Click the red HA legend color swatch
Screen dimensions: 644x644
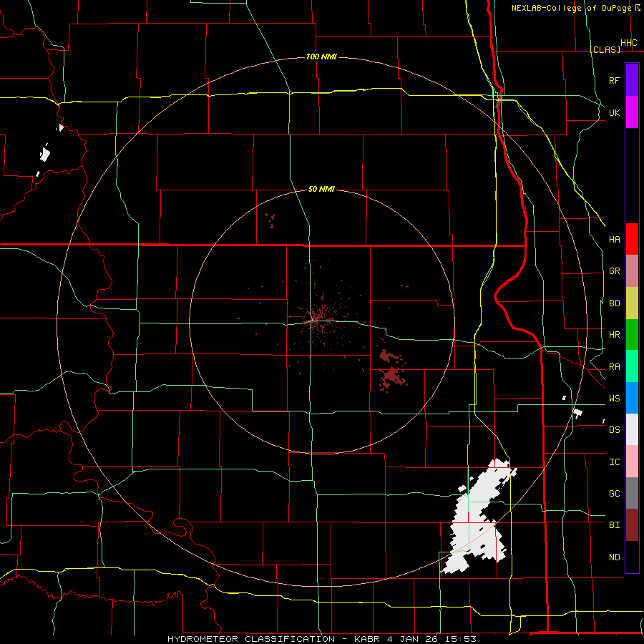pos(632,239)
